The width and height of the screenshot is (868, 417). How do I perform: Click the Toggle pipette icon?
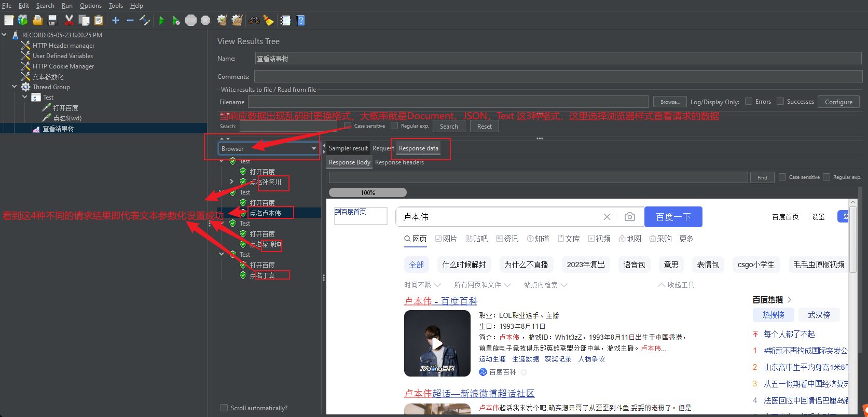coord(145,20)
